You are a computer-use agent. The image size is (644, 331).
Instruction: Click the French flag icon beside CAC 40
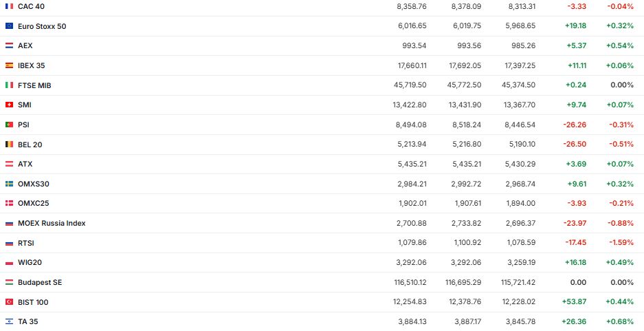coord(9,6)
